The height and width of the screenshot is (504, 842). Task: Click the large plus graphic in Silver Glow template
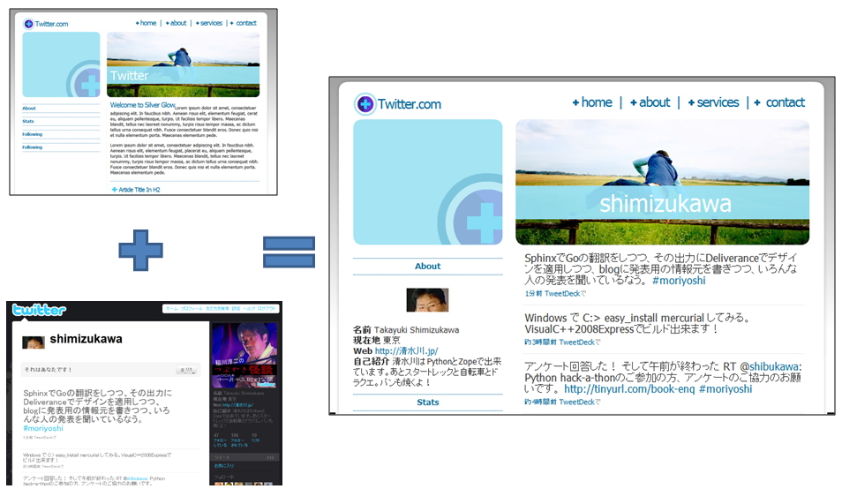tap(61, 64)
